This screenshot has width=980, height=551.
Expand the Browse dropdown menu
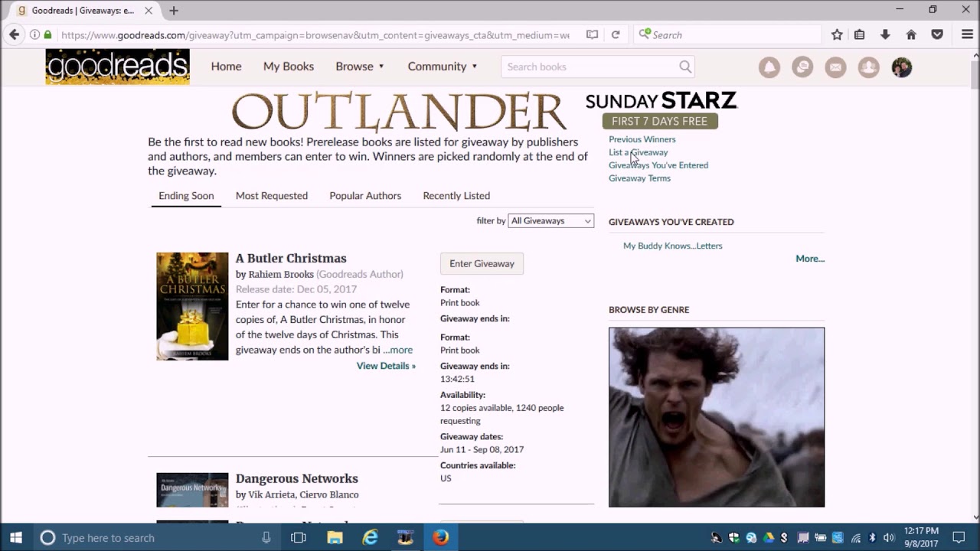(360, 67)
